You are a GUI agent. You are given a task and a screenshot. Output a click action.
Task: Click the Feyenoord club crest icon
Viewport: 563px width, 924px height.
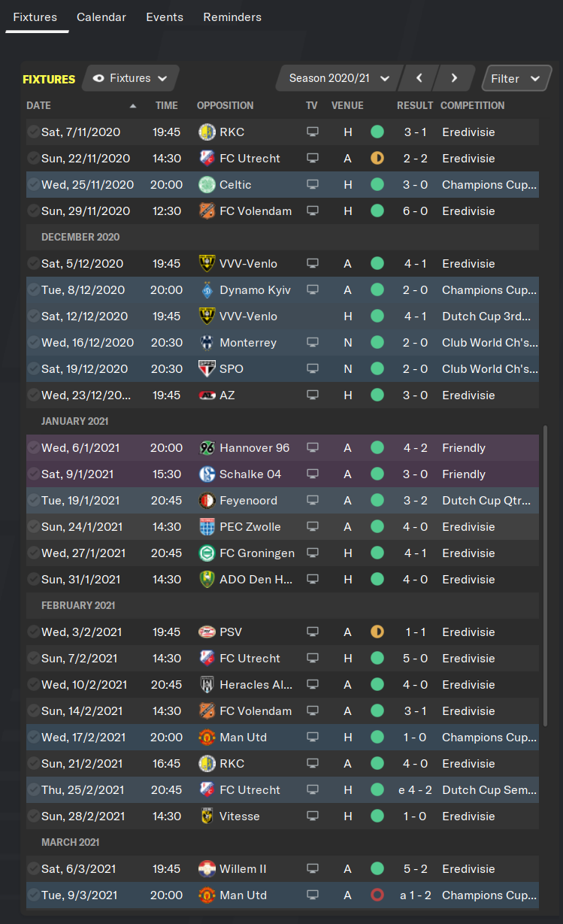pyautogui.click(x=207, y=501)
